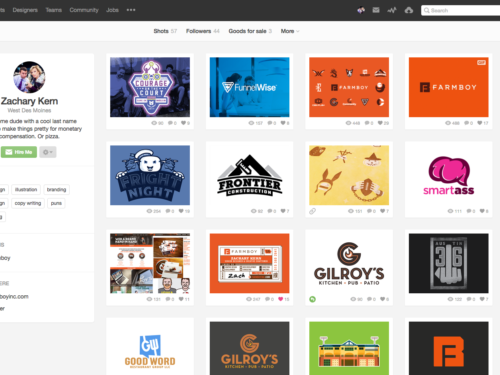Click heart icon under Farmboy GIF shot
500x375 pixels.
479,123
